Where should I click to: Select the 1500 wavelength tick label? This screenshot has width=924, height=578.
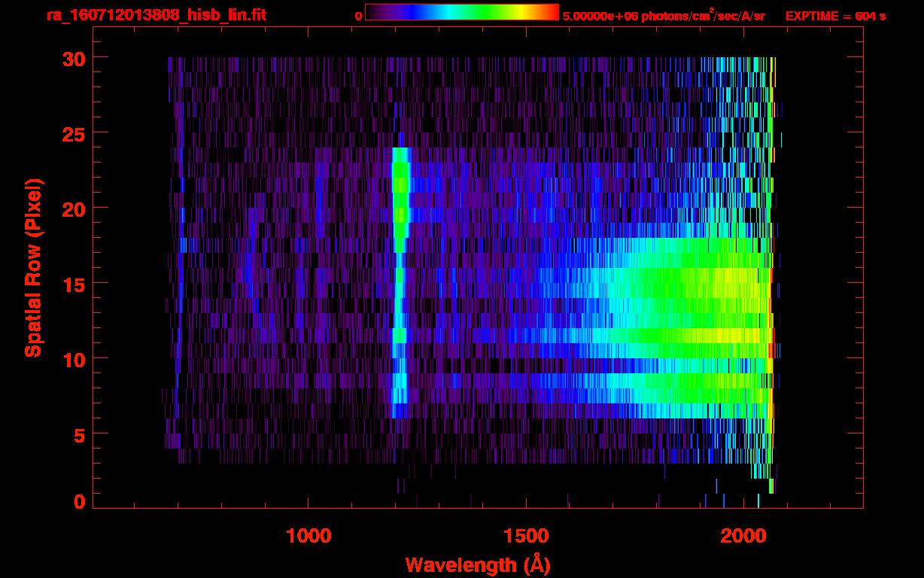click(526, 536)
